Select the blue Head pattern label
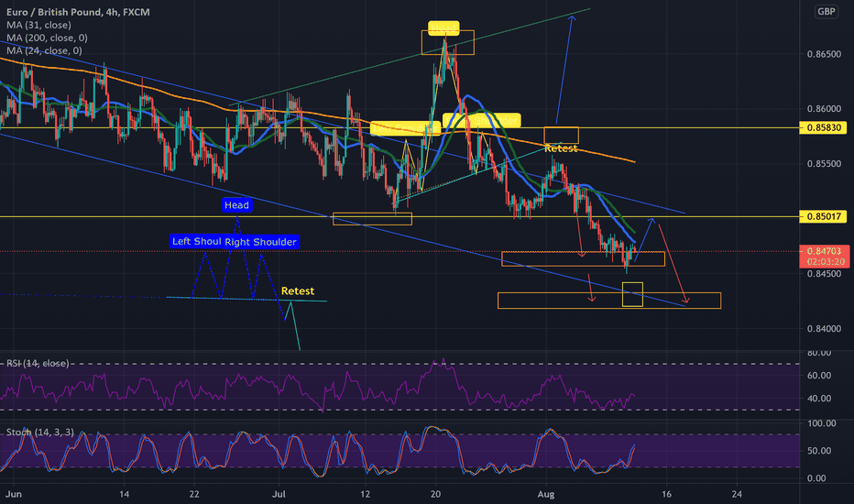Screen dimensions: 854x504 pyautogui.click(x=237, y=205)
